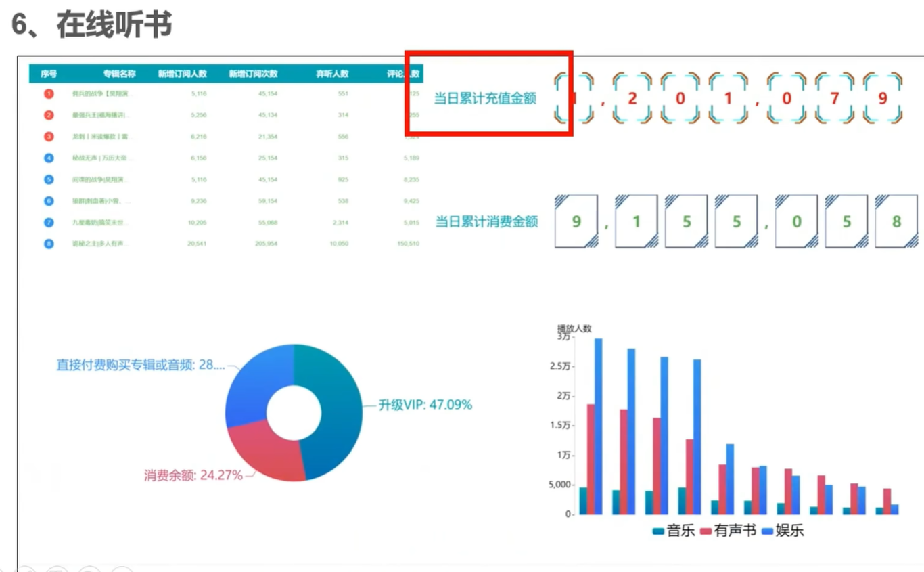Click album name 诡秘之主 in row 8
Screen dimensions: 924x572
click(101, 244)
